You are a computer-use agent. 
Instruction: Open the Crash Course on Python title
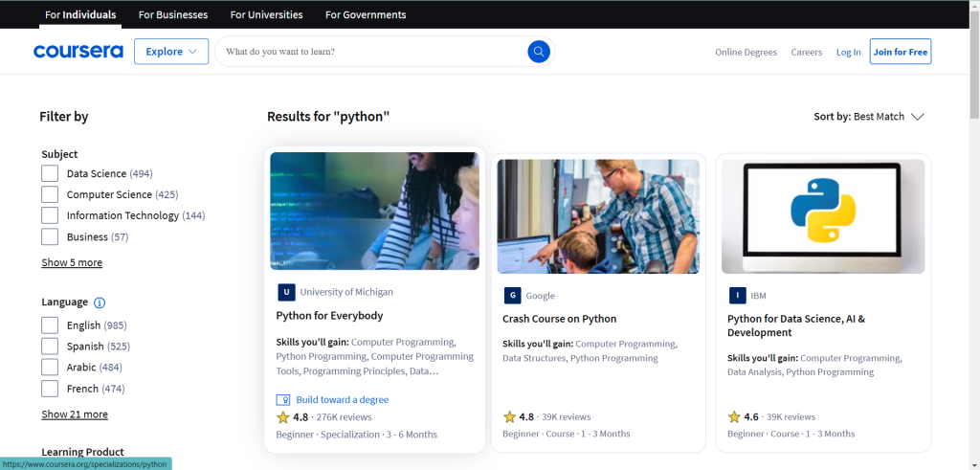pyautogui.click(x=559, y=319)
